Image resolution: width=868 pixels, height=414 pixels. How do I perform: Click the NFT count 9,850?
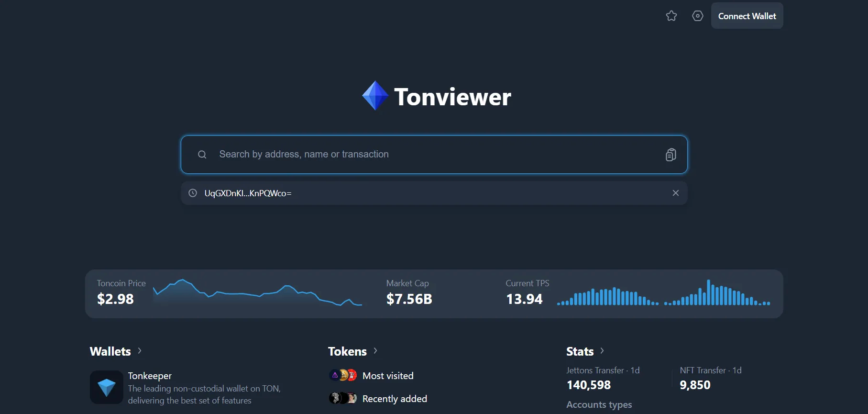tap(695, 385)
